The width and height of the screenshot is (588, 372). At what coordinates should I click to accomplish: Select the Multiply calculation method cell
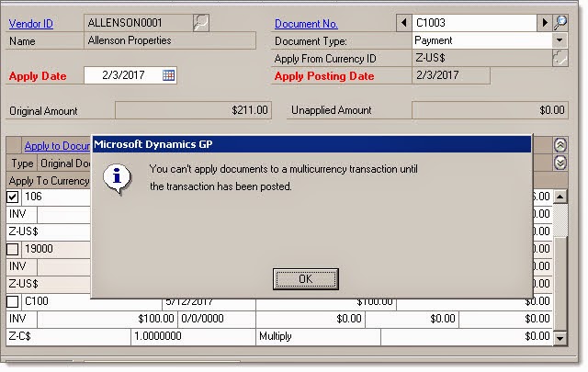click(x=318, y=336)
